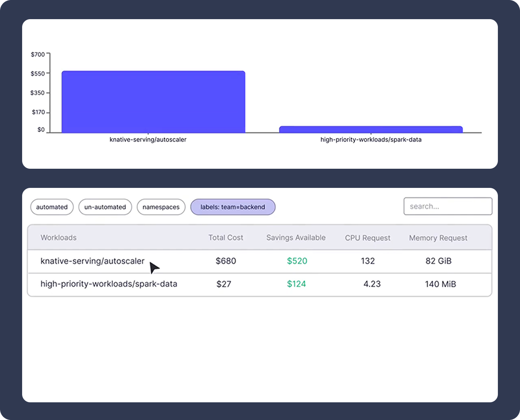Click the high-priority-workloads/spark-data chart axis label
This screenshot has height=420, width=520.
pos(371,140)
